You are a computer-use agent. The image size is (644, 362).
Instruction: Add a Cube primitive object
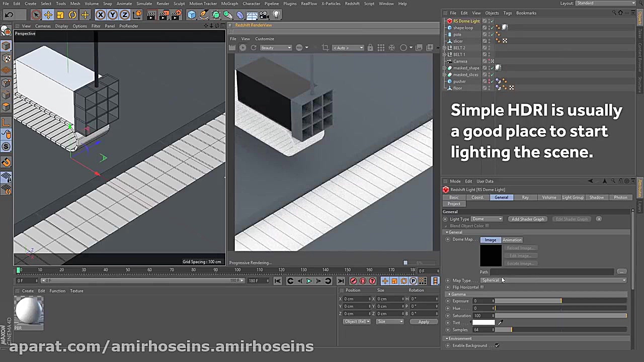tap(192, 15)
